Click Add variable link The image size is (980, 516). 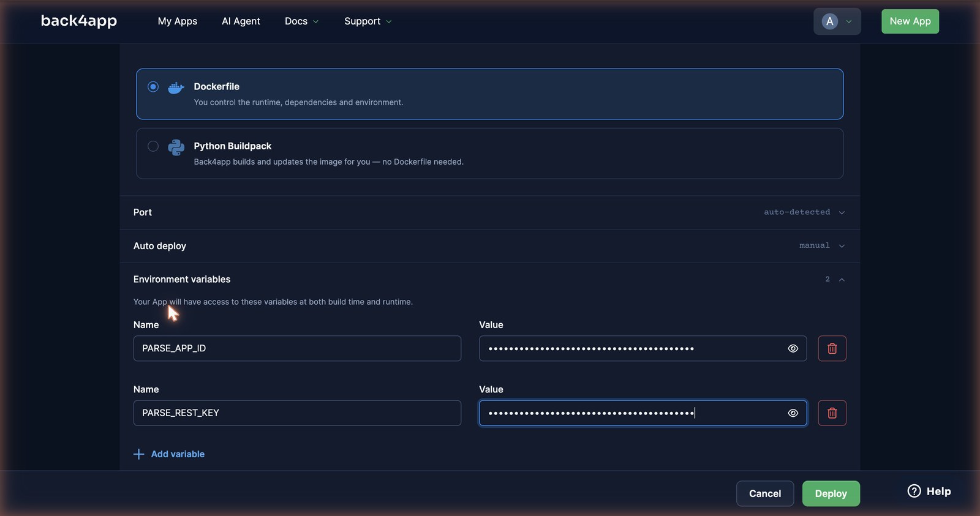point(169,454)
